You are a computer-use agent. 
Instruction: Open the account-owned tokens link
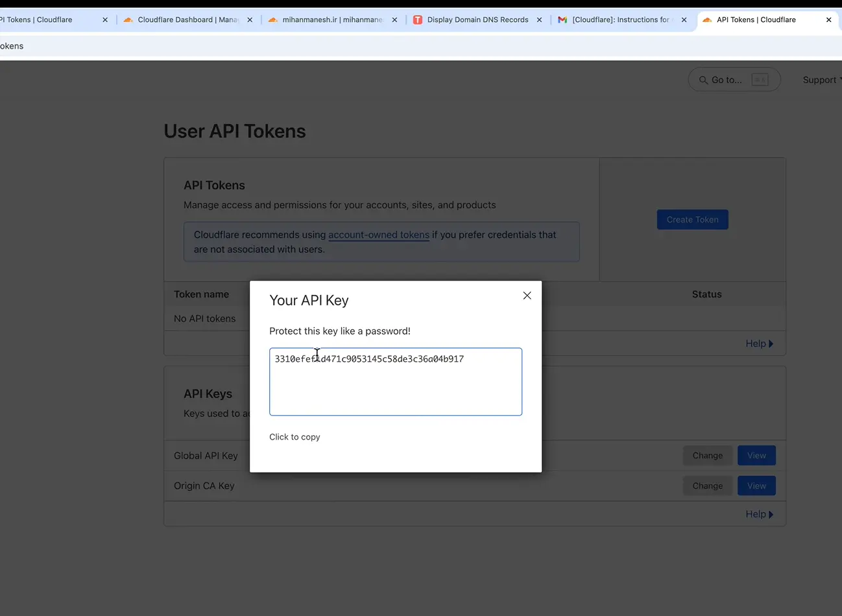coord(379,235)
